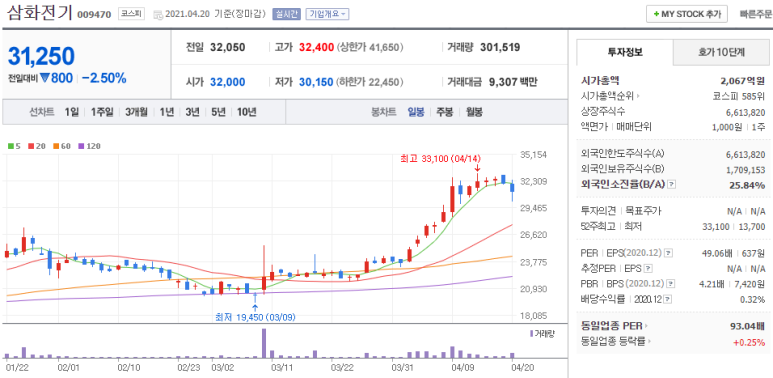Image resolution: width=773 pixels, height=378 pixels.
Task: Switch to the 호가 10단계 tab
Action: 721,52
